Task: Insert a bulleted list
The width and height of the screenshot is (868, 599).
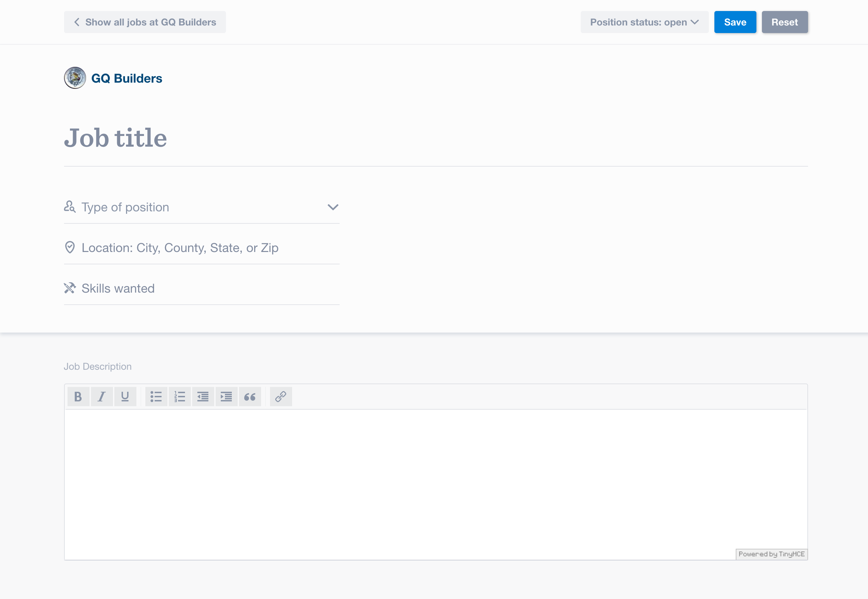Action: pos(156,397)
